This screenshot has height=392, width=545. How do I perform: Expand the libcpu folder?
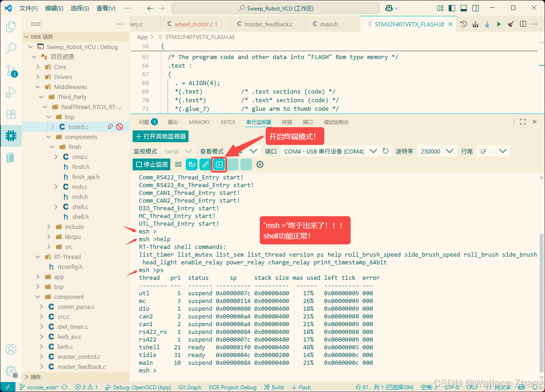[49, 237]
